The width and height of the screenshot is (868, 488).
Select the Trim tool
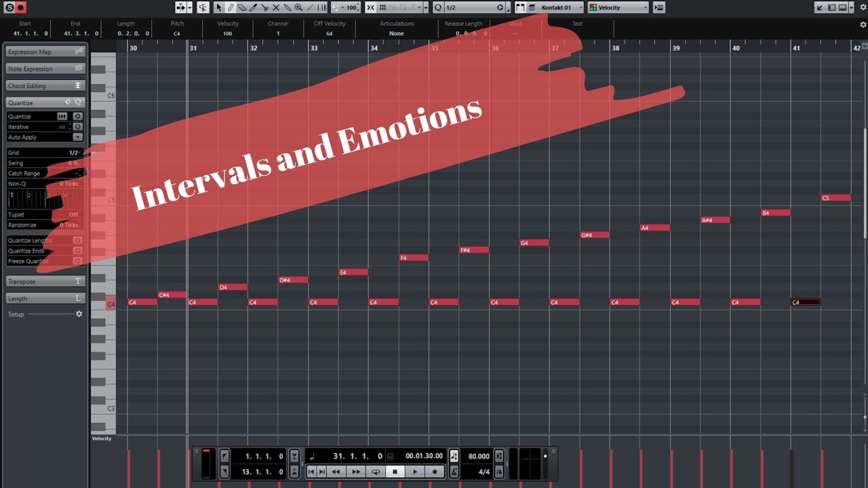point(253,7)
